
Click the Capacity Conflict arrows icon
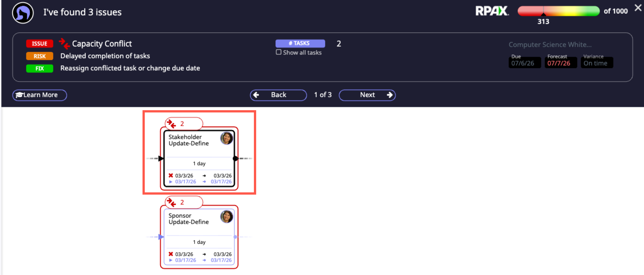(x=64, y=44)
